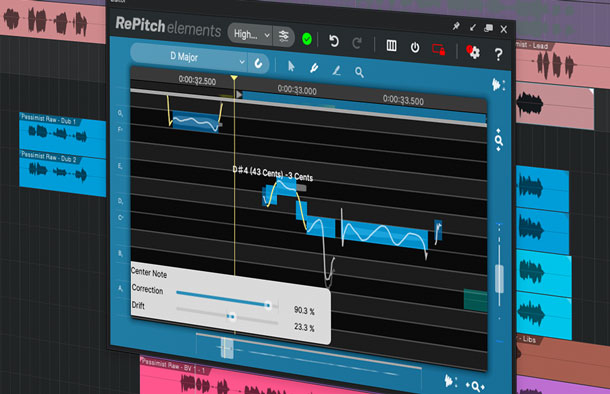Select the wrench correction tool
This screenshot has height=394, width=610.
(x=314, y=68)
